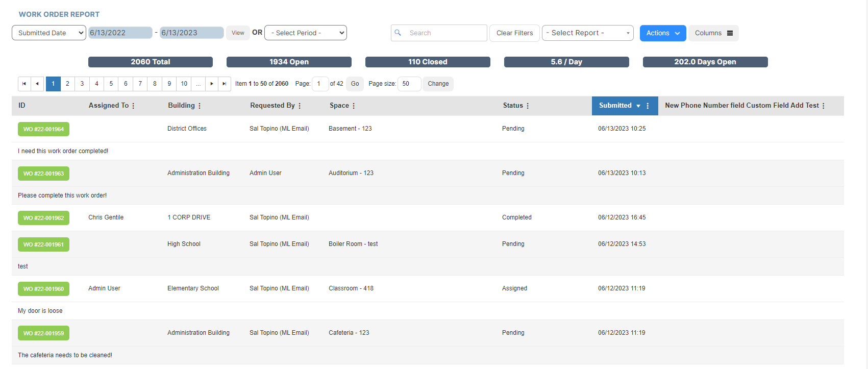Click the Page number input box
Screen dimensions: 868x369
(x=320, y=84)
